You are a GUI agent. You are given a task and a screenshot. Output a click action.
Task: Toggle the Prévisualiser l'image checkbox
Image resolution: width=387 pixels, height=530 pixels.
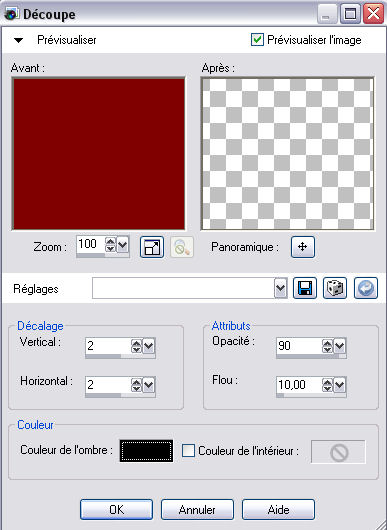tap(257, 40)
